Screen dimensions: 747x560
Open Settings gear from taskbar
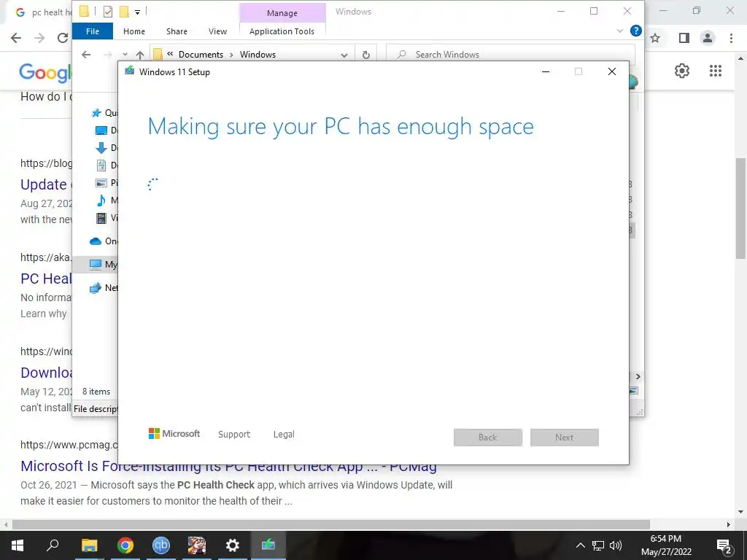click(233, 545)
